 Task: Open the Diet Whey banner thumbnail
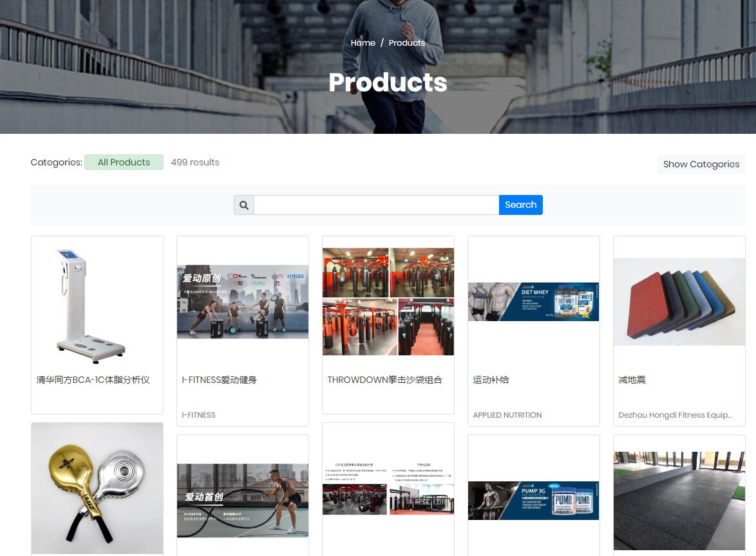tap(534, 302)
